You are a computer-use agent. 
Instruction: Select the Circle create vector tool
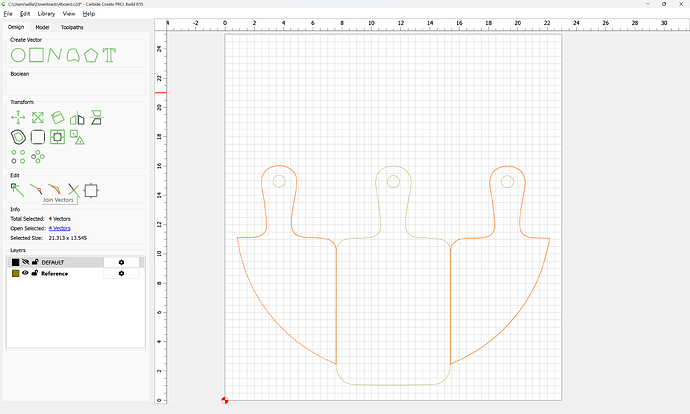pos(18,55)
